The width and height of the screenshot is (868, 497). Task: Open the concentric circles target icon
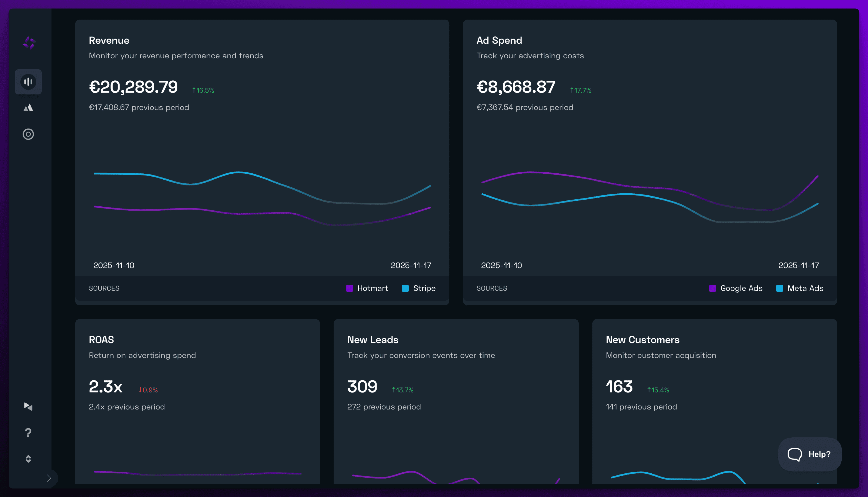click(28, 134)
